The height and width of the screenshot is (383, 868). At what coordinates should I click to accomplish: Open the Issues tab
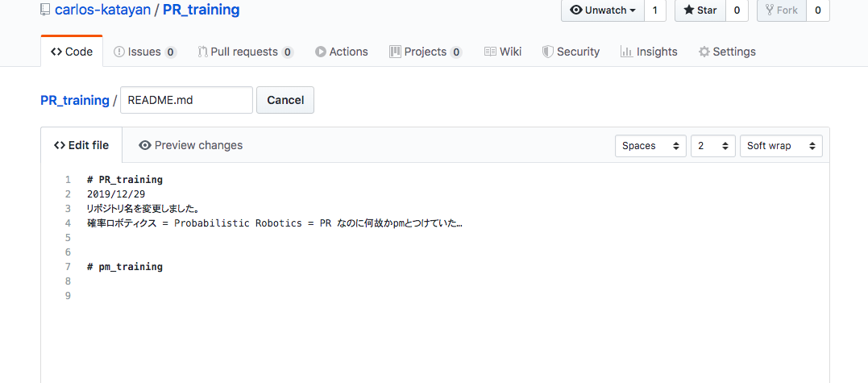[x=145, y=52]
